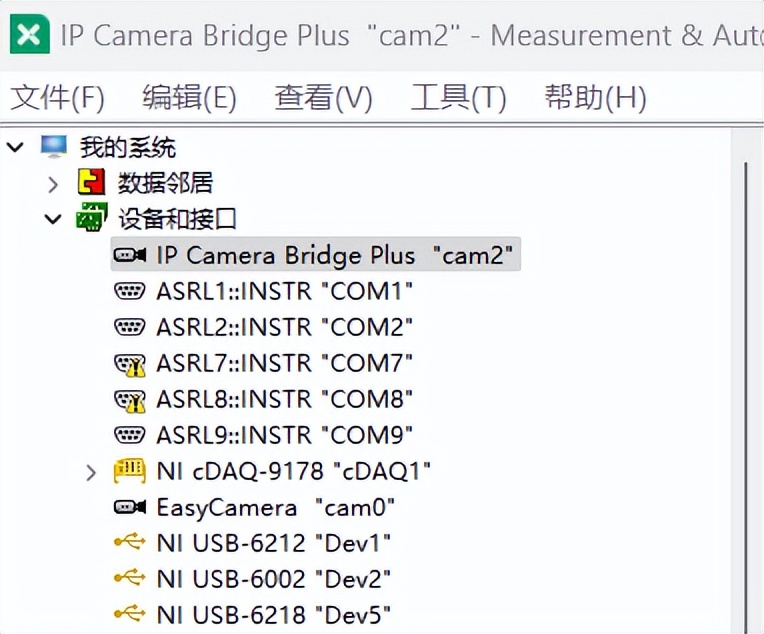Select ASRL9::INSTR COM9 in the tree
764x634 pixels.
coord(284,435)
